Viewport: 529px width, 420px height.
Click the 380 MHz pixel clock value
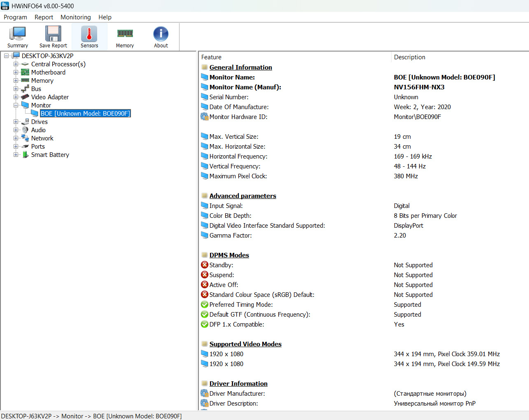pyautogui.click(x=405, y=176)
